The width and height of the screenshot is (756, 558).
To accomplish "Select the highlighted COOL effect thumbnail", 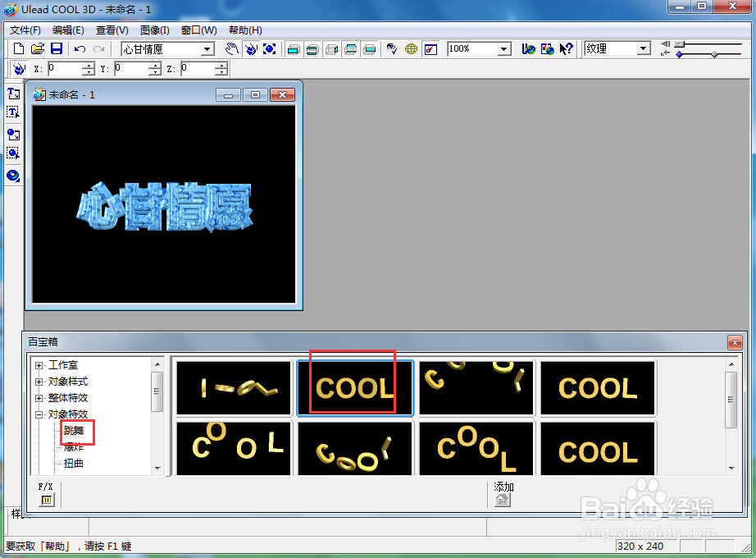I will tap(355, 388).
